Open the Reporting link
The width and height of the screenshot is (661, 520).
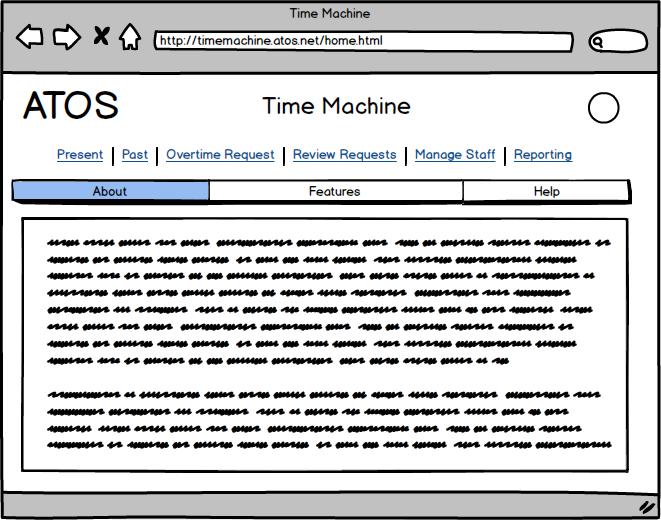point(543,155)
